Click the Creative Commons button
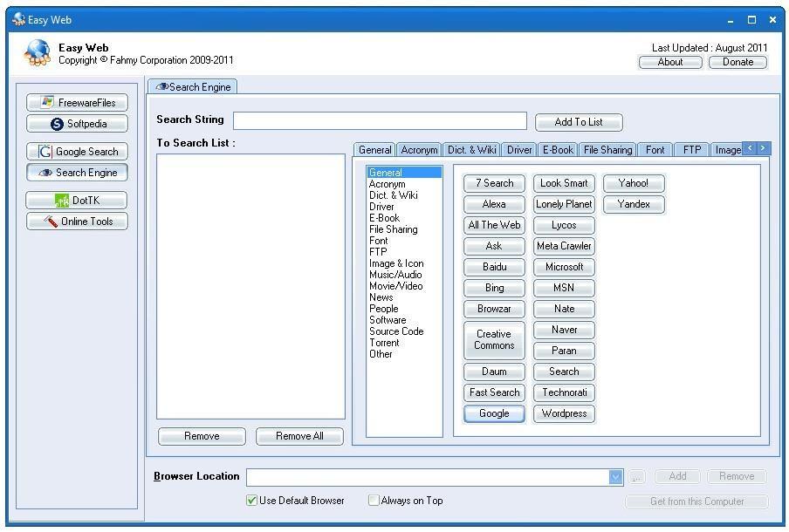Viewport: 789px width, 532px height. 494,340
